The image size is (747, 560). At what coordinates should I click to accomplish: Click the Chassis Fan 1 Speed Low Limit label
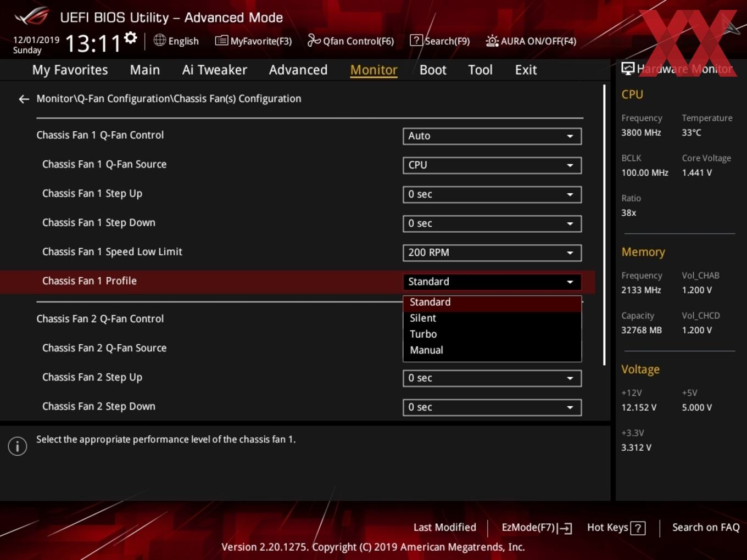[112, 252]
